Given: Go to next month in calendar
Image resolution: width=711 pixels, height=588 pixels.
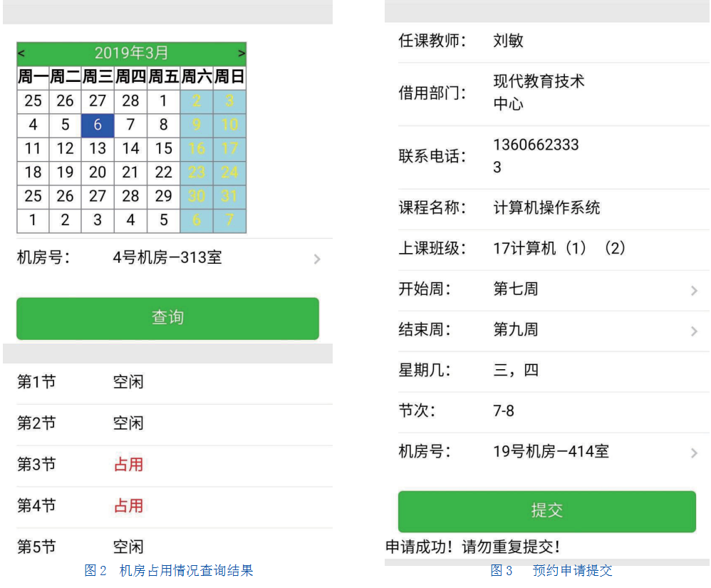Looking at the screenshot, I should pyautogui.click(x=242, y=53).
